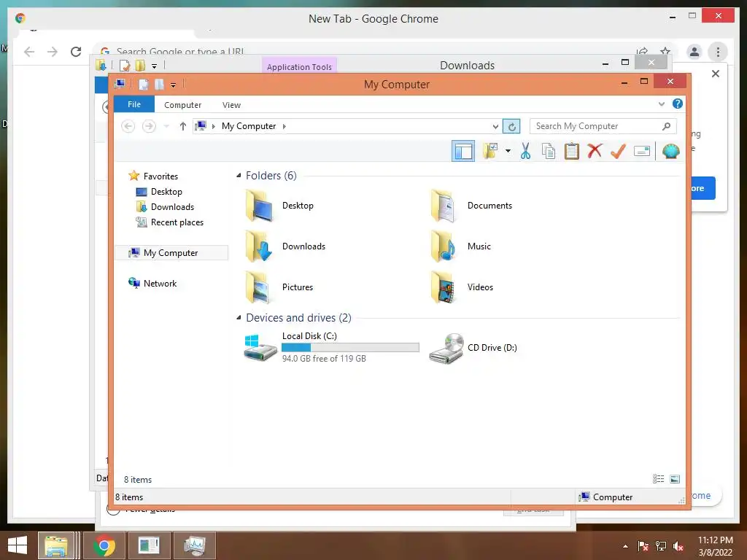Viewport: 747px width, 560px height.
Task: Click the search magnifier icon
Action: 667,126
